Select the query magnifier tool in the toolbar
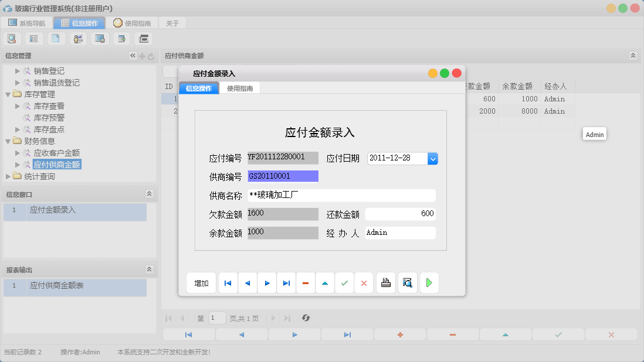 tap(12, 38)
